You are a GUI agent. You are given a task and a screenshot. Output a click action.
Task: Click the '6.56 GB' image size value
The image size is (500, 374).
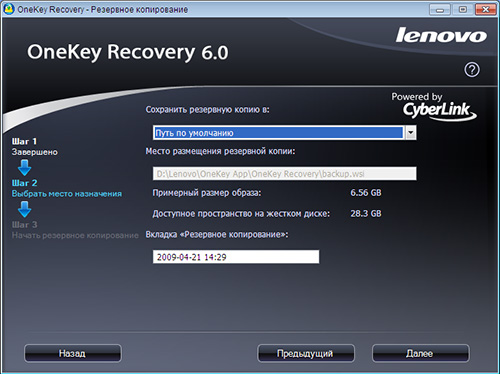pos(366,193)
